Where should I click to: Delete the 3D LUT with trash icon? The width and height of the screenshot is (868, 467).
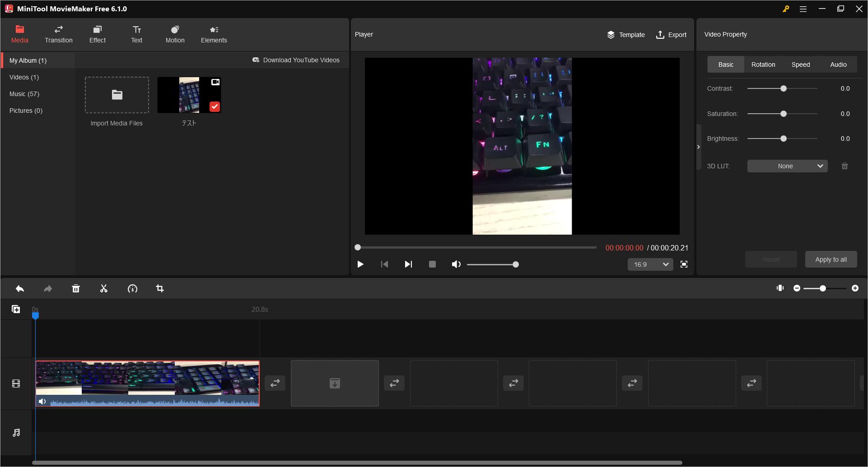[x=845, y=166]
